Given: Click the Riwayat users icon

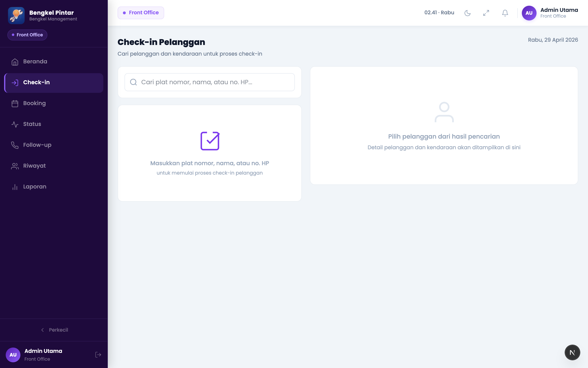Looking at the screenshot, I should pos(15,166).
